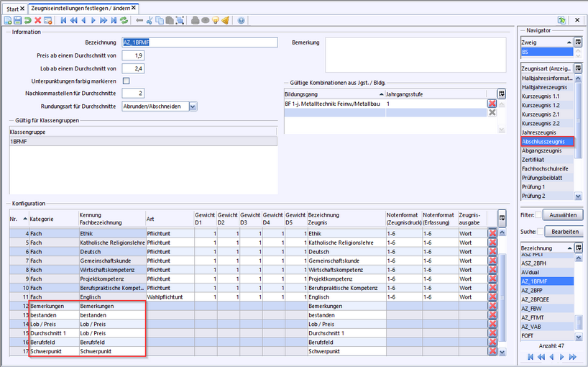588x367 pixels.
Task: Toggle 'Unterpunktungen farbig markieren' checkbox
Action: pos(127,81)
